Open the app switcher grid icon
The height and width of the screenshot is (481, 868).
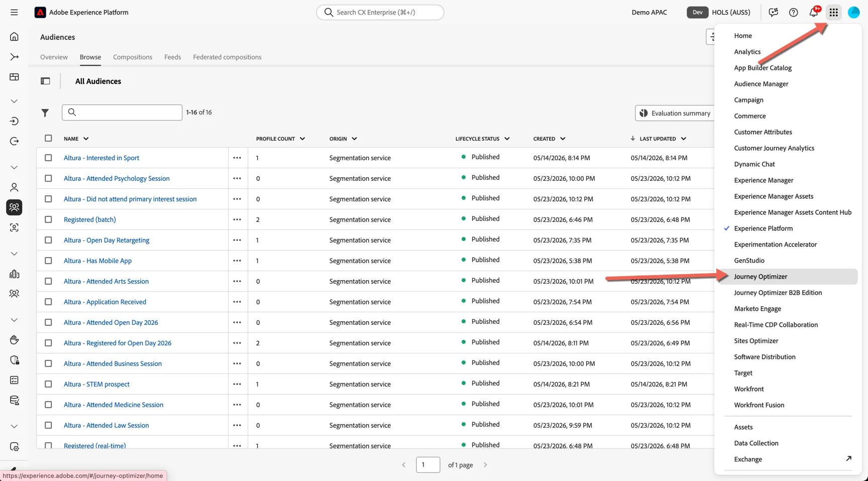pyautogui.click(x=833, y=13)
